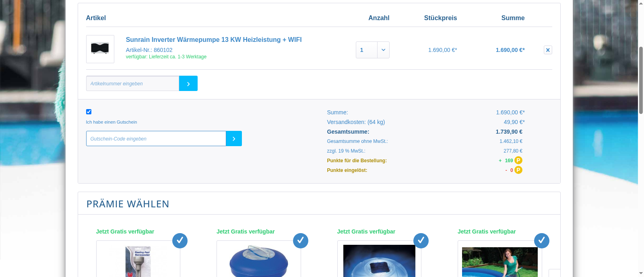Click 'Punkte für die Bestellung:' label
This screenshot has height=277, width=644.
[357, 161]
